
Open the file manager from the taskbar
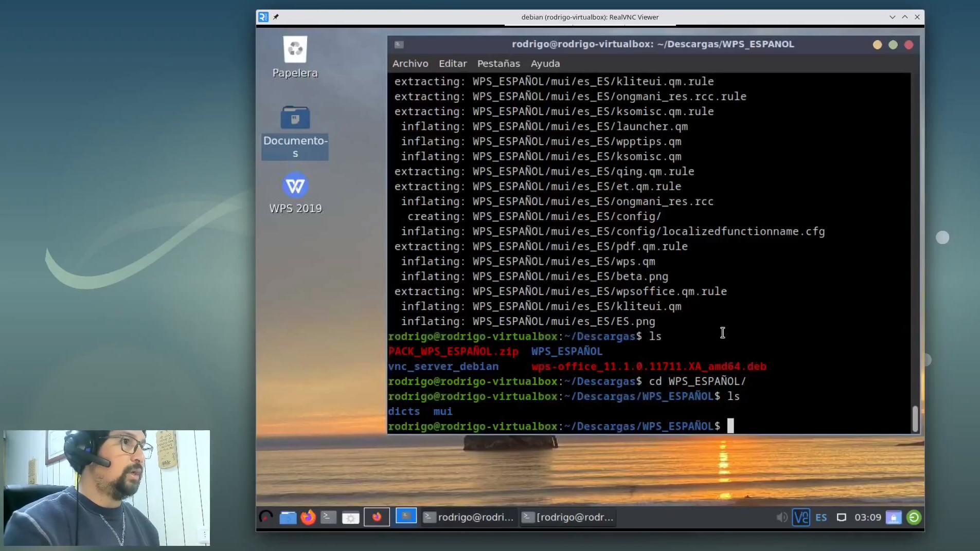click(x=288, y=518)
